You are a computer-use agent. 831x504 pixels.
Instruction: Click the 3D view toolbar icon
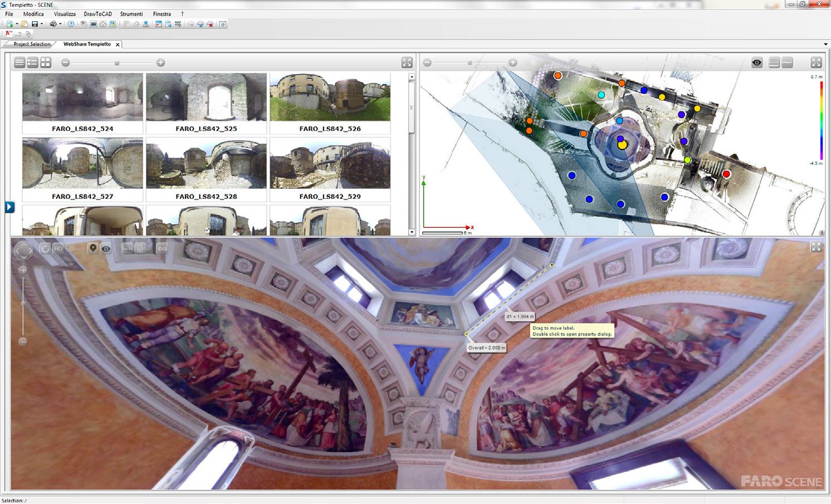(94, 25)
